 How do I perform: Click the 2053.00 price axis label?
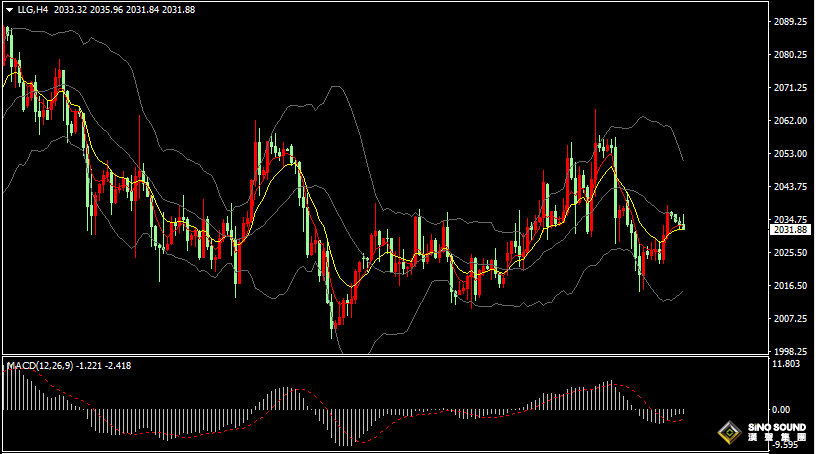click(x=790, y=154)
